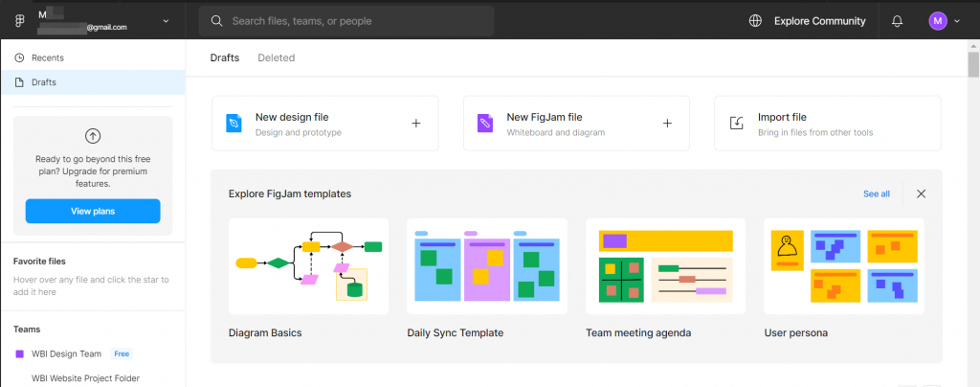Click the View plans button

93,211
